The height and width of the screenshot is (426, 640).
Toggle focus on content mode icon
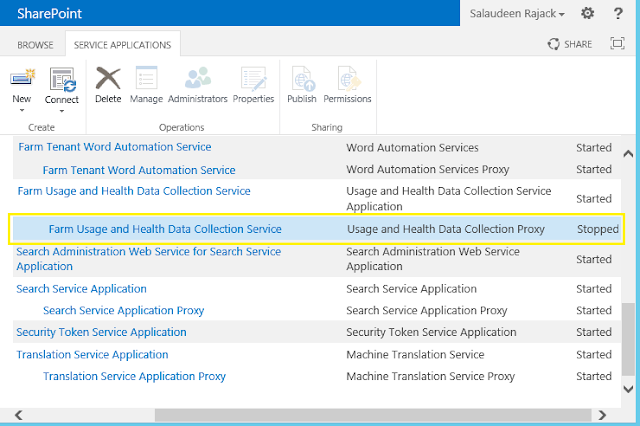pos(617,43)
